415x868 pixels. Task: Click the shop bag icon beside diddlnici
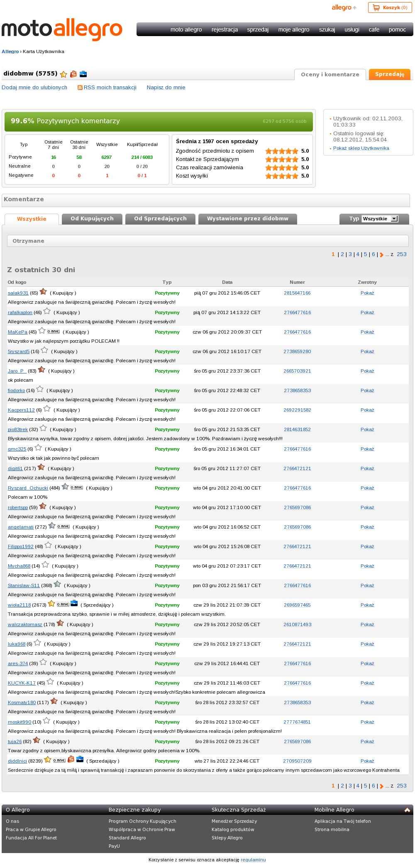(x=71, y=759)
